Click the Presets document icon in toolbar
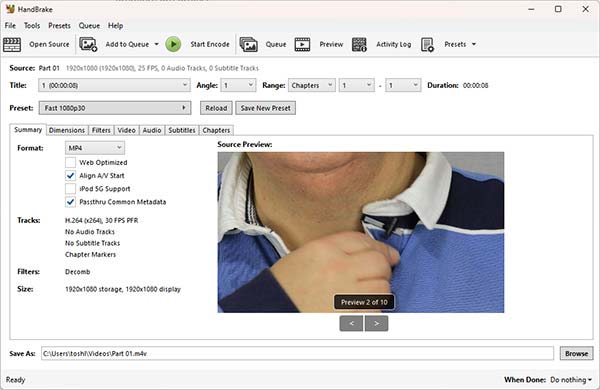Image resolution: width=600 pixels, height=390 pixels. click(x=427, y=44)
